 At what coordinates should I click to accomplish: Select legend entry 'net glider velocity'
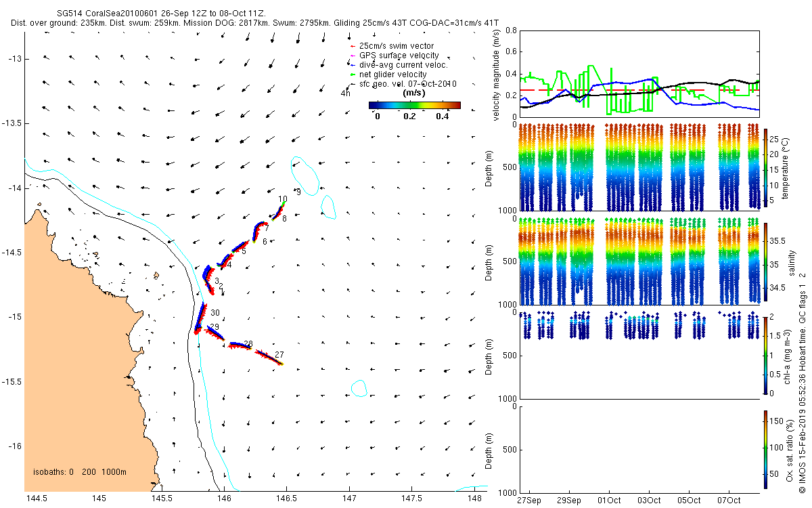click(x=392, y=75)
